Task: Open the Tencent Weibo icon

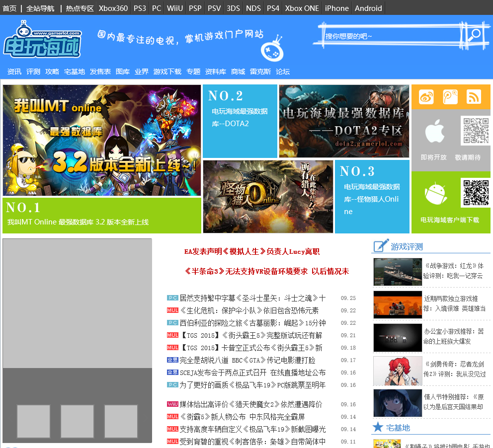Action: (x=450, y=97)
